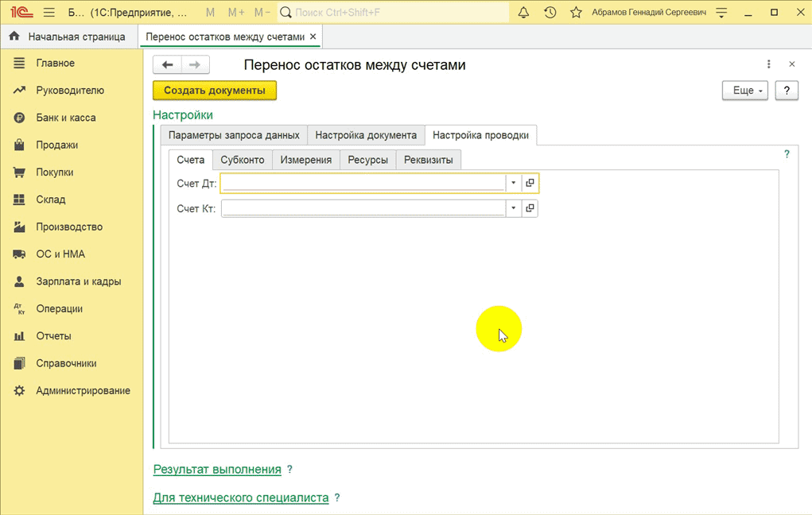Open Банк и касса section in sidebar

(65, 118)
